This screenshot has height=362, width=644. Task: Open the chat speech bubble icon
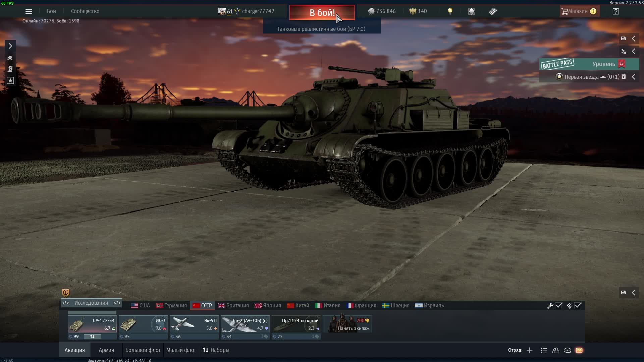(x=568, y=350)
